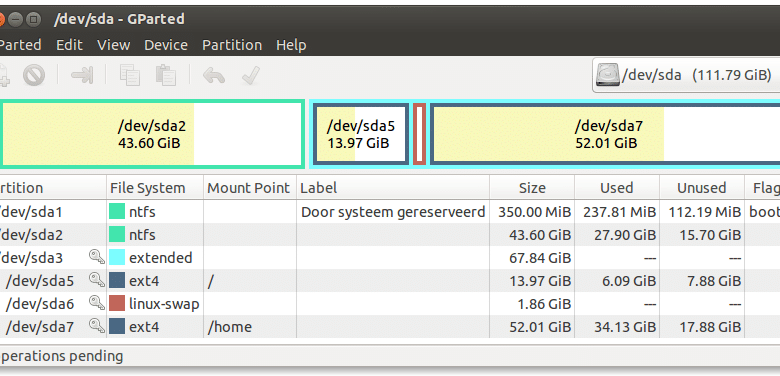Select the red linux-swap block in disk map
The image size is (780, 376).
pos(419,134)
